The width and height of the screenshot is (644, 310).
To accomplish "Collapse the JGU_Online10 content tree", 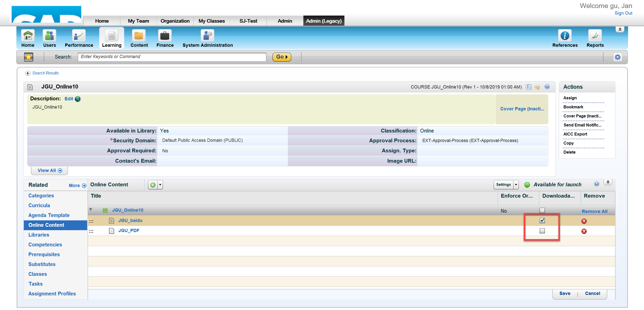I will (91, 210).
